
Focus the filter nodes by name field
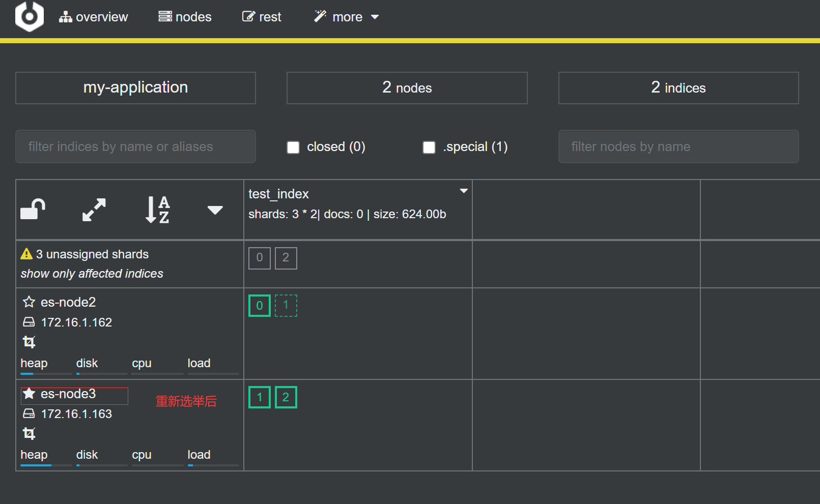[x=678, y=146]
